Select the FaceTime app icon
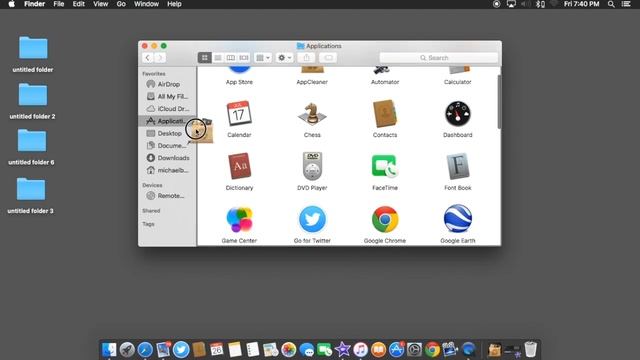This screenshot has height=360, width=640. tap(384, 166)
